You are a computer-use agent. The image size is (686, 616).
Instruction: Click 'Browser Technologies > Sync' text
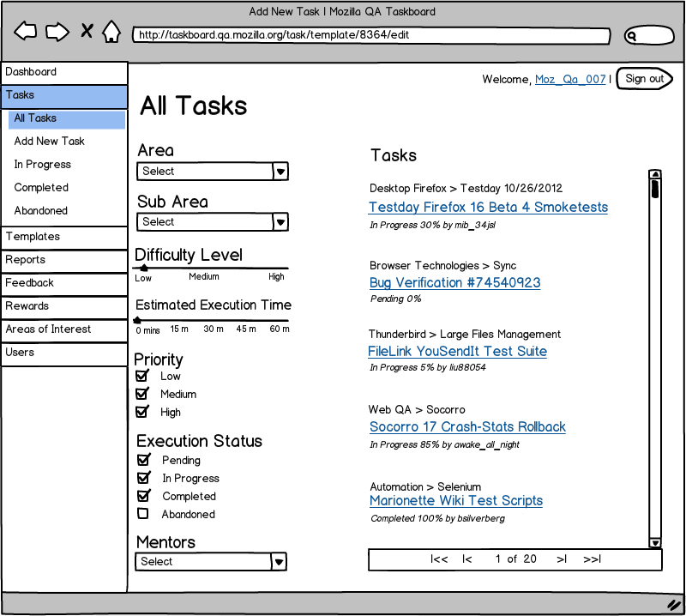coord(442,266)
